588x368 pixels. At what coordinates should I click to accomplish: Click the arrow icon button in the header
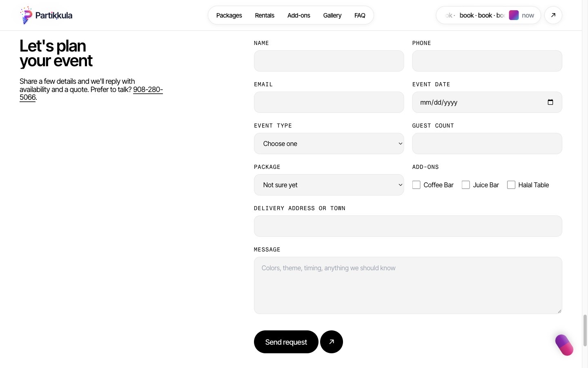tap(553, 15)
